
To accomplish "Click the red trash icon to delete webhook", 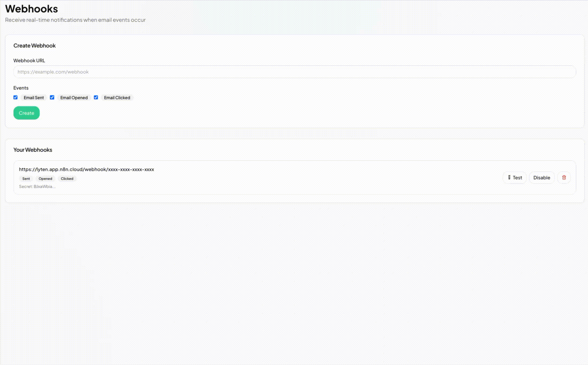I will tap(564, 177).
